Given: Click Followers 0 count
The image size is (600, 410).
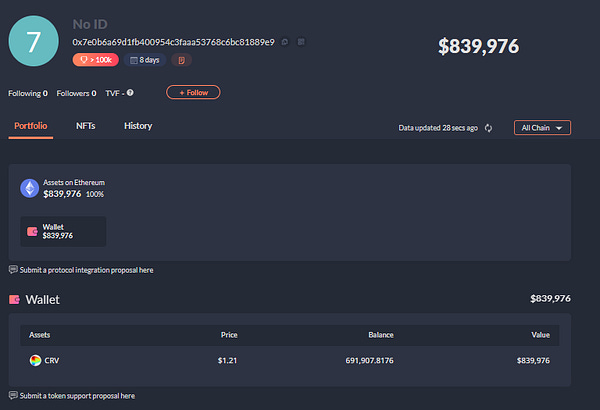Looking at the screenshot, I should 77,93.
